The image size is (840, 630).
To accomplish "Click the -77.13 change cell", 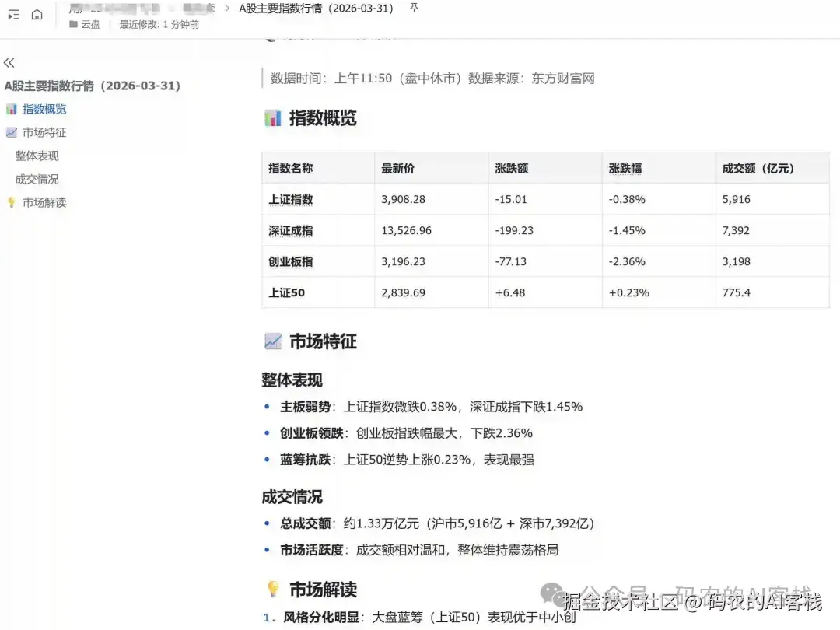I will pos(545,261).
